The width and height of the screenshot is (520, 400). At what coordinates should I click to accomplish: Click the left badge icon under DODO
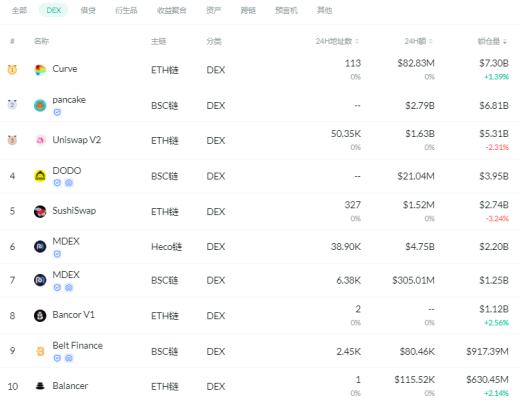coord(57,183)
